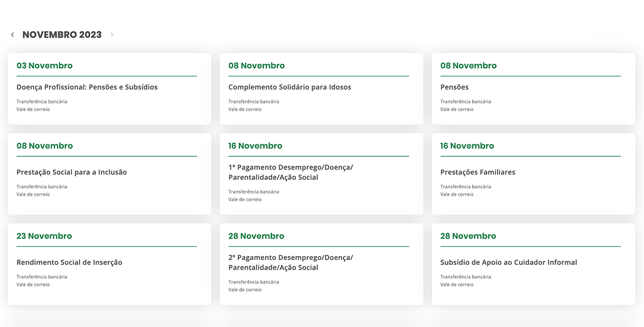Click Vale de correio under Rendimento Social

coord(33,284)
